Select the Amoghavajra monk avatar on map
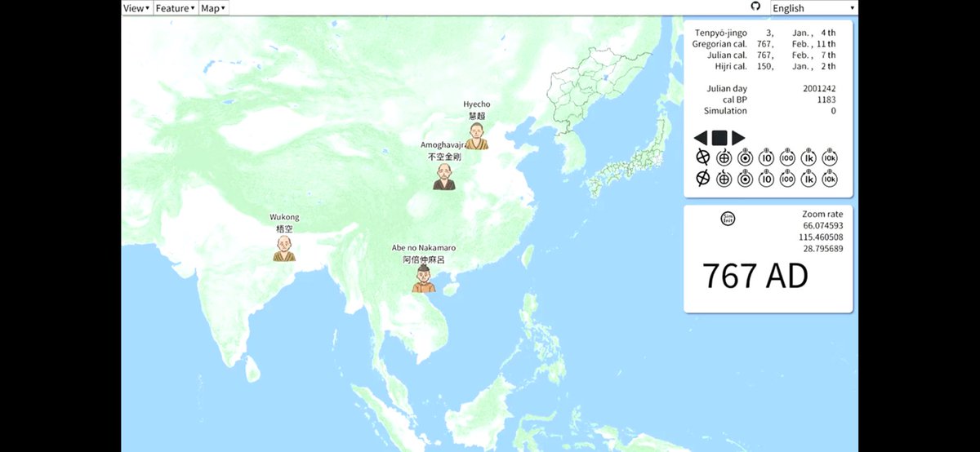The height and width of the screenshot is (452, 980). pyautogui.click(x=443, y=176)
